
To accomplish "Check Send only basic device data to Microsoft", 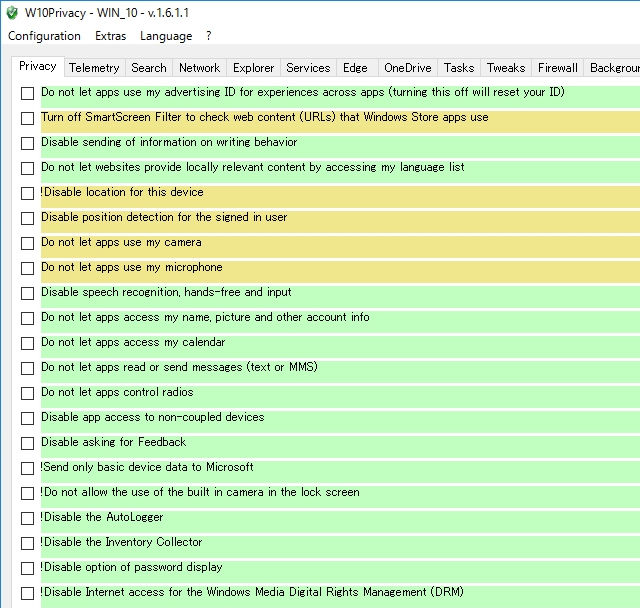I will [27, 468].
